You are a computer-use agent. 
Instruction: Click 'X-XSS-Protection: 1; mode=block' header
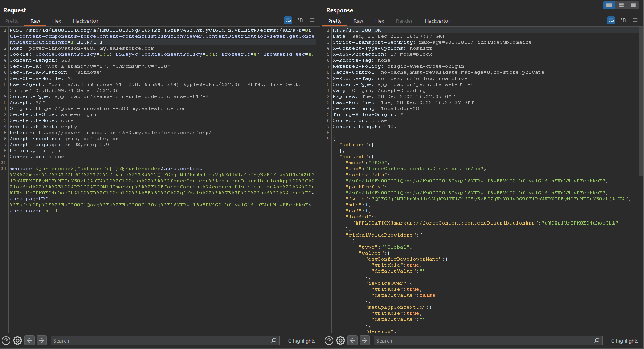(x=382, y=54)
